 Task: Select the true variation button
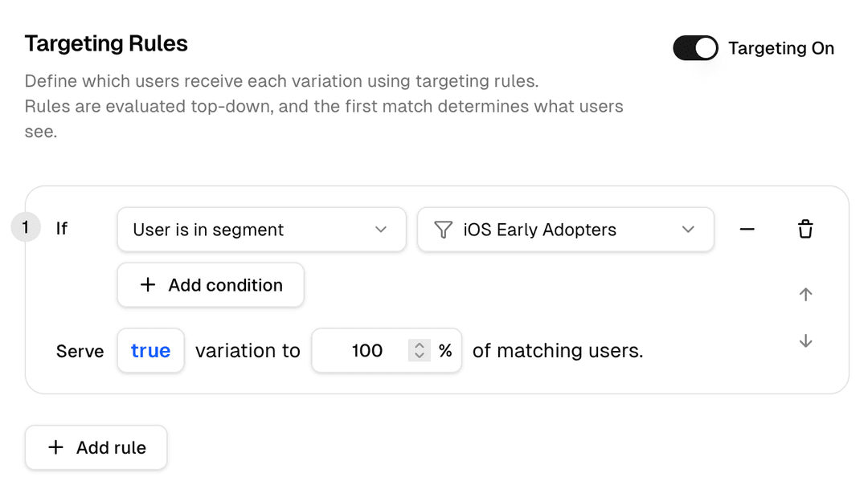tap(150, 350)
